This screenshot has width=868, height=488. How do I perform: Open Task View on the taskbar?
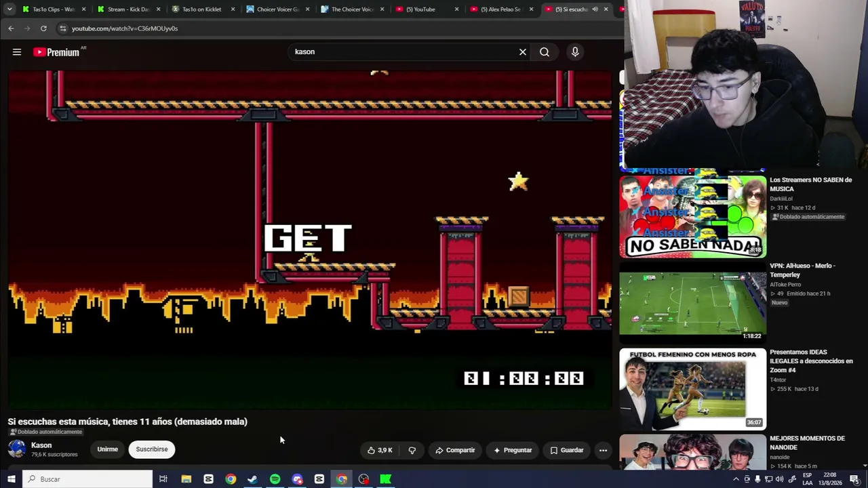pyautogui.click(x=163, y=479)
